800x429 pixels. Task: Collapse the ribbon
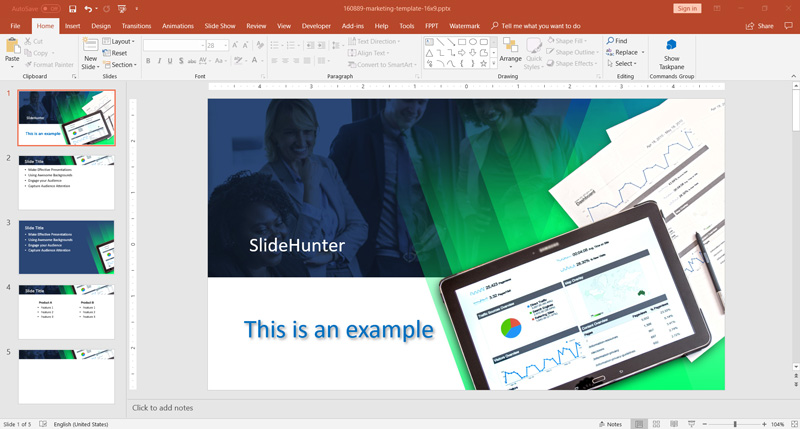(793, 76)
